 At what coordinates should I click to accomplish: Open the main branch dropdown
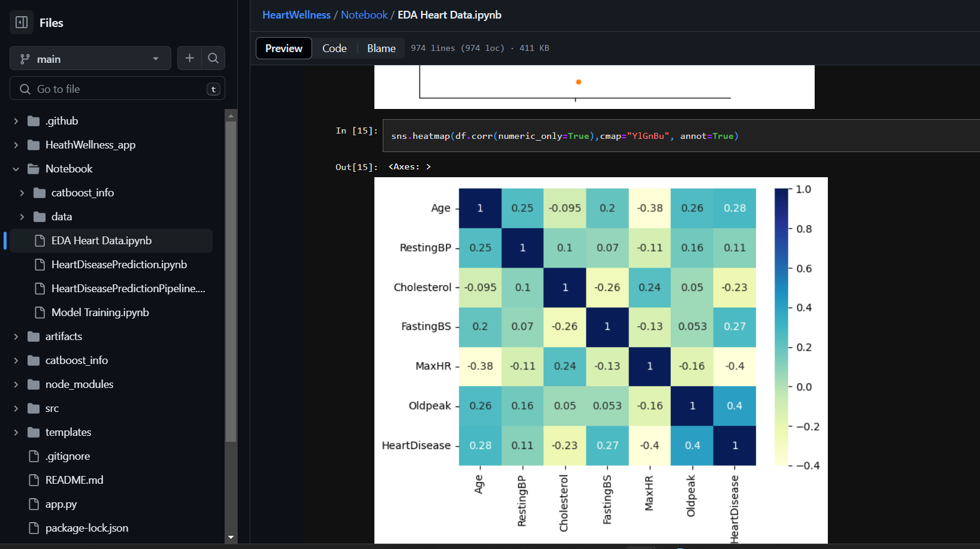click(90, 59)
